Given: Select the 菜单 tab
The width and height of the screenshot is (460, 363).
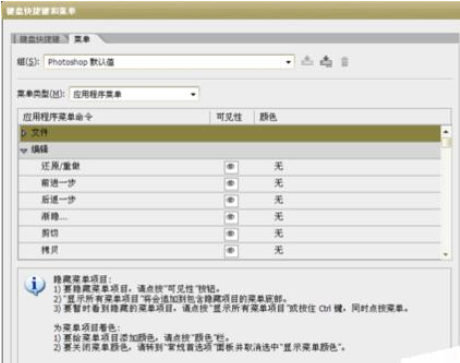Looking at the screenshot, I should click(x=82, y=39).
